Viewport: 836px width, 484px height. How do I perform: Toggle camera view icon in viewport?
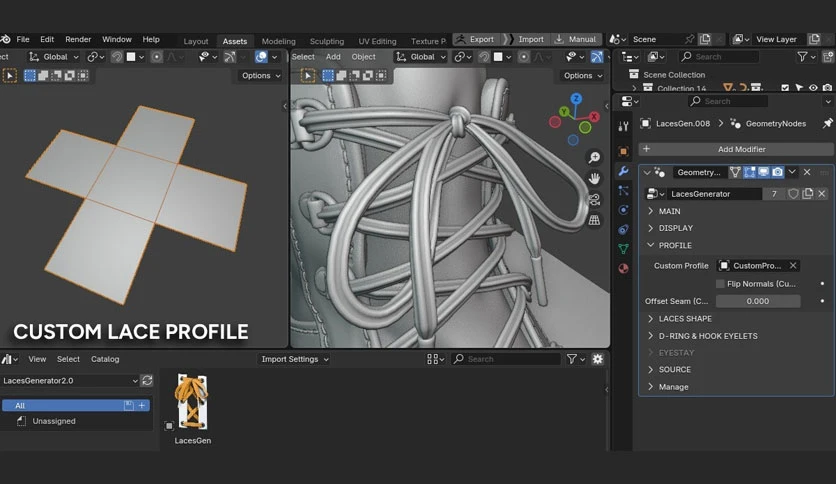(594, 199)
